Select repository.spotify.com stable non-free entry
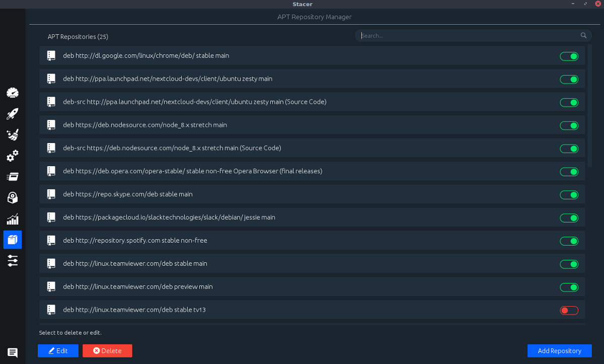 point(135,241)
